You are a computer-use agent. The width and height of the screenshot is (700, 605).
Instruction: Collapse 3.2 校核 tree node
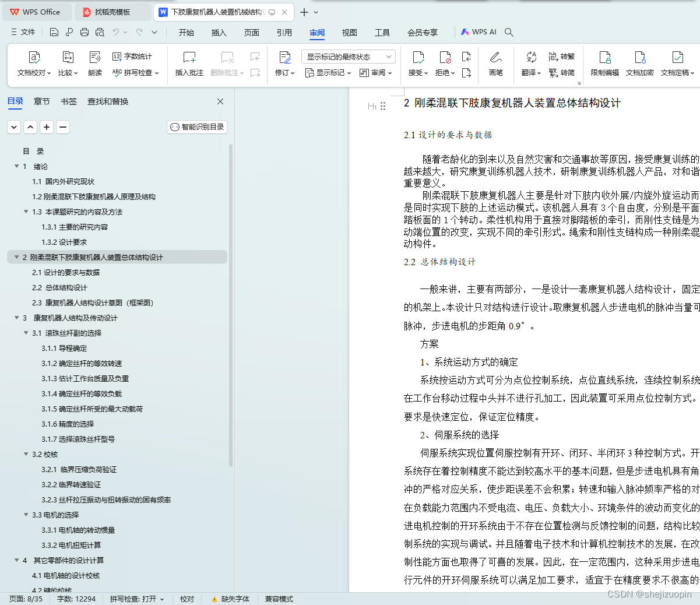pos(26,454)
